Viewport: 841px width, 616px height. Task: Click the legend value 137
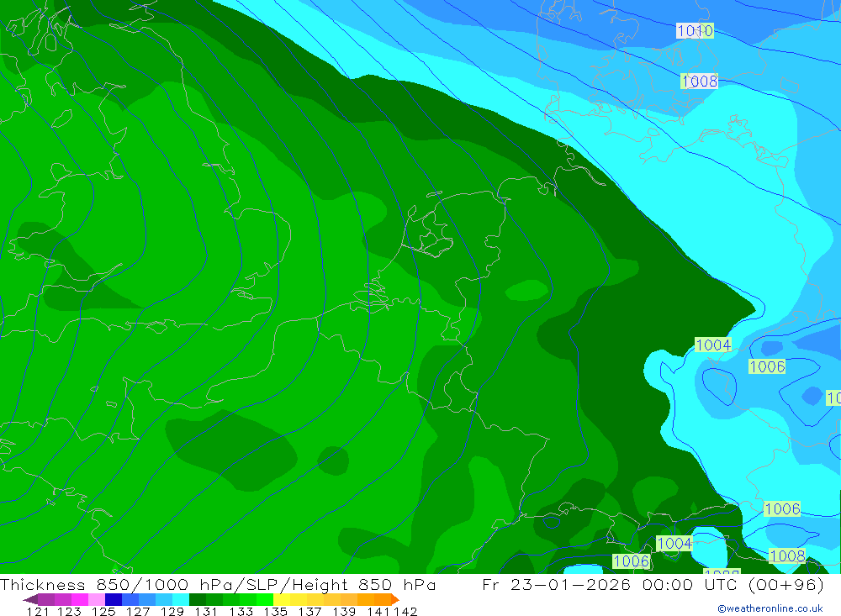click(x=309, y=612)
